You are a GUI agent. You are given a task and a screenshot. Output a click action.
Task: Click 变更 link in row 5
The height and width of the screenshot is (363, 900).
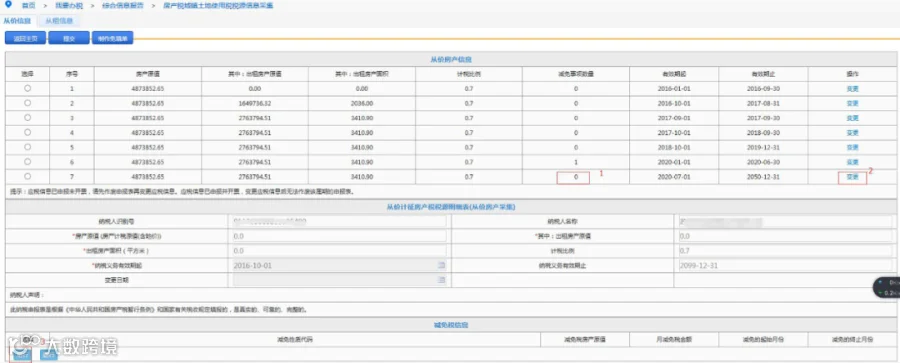(852, 148)
